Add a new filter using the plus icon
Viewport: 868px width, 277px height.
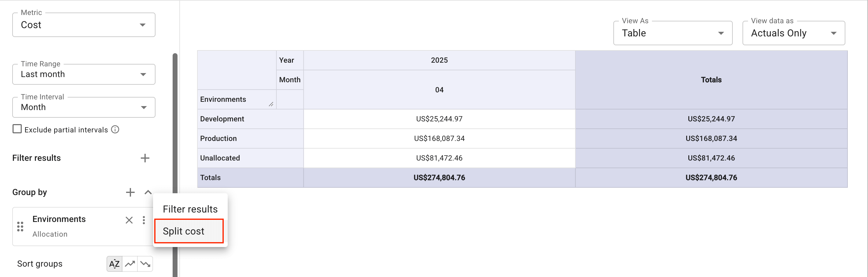(145, 158)
